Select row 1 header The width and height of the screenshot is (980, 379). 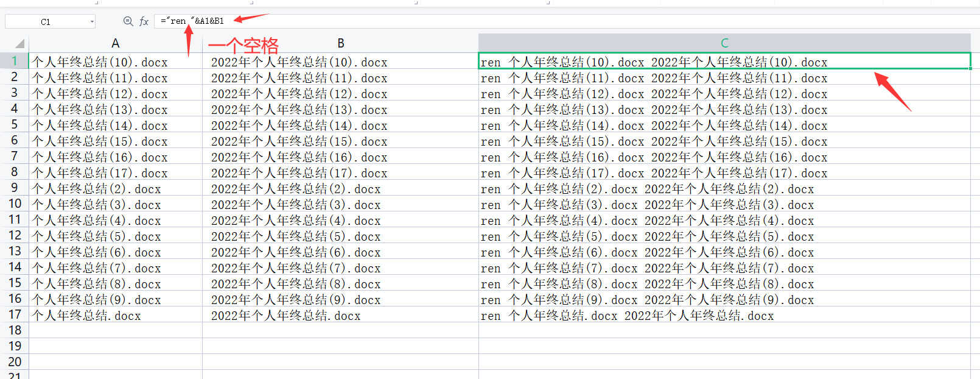coord(14,61)
